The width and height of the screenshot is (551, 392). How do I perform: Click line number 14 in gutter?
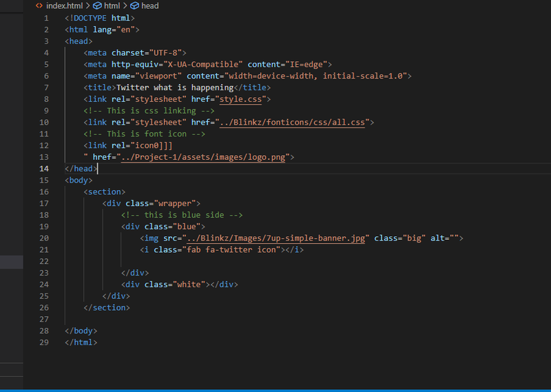point(44,169)
